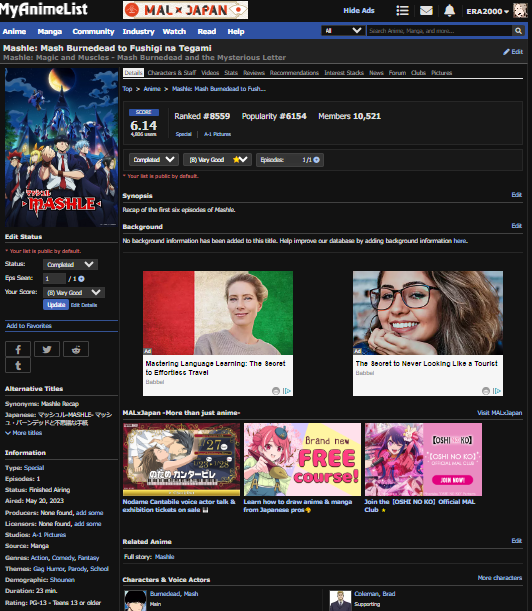
Task: Switch to the Videos tab
Action: point(210,73)
